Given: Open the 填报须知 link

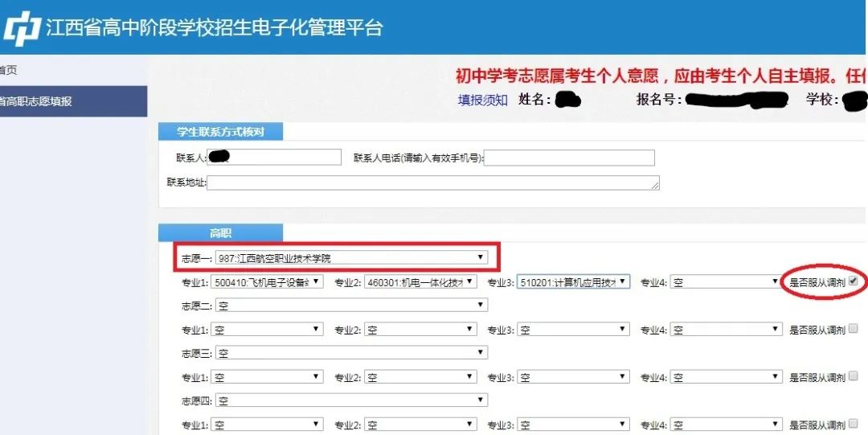Looking at the screenshot, I should coord(482,101).
